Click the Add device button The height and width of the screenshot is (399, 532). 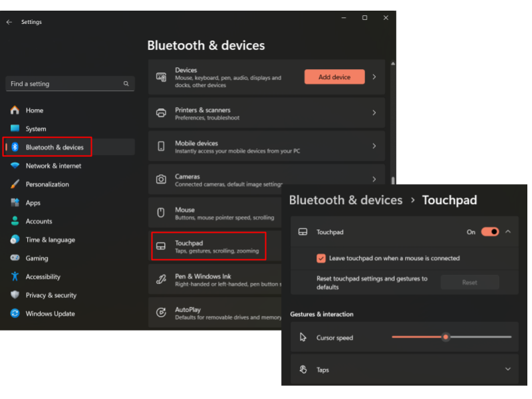(x=334, y=77)
